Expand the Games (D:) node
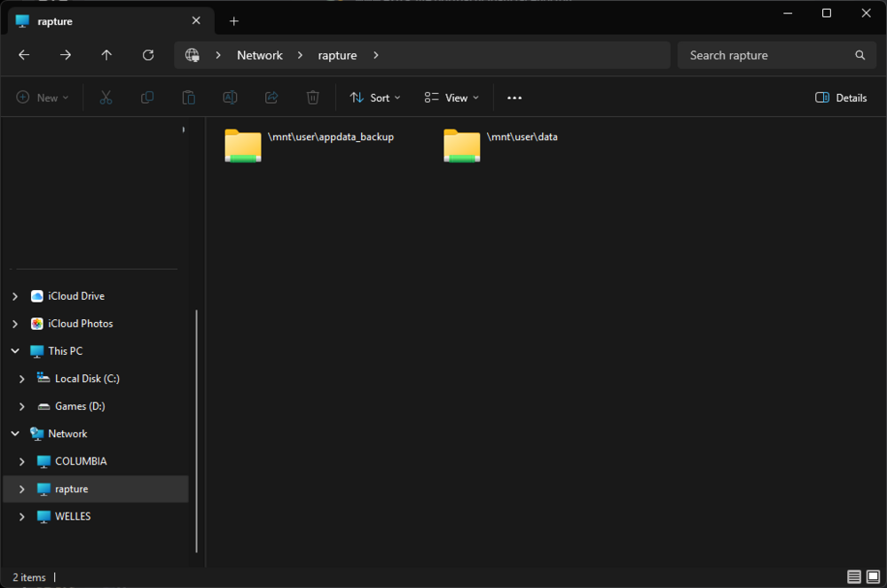 22,406
